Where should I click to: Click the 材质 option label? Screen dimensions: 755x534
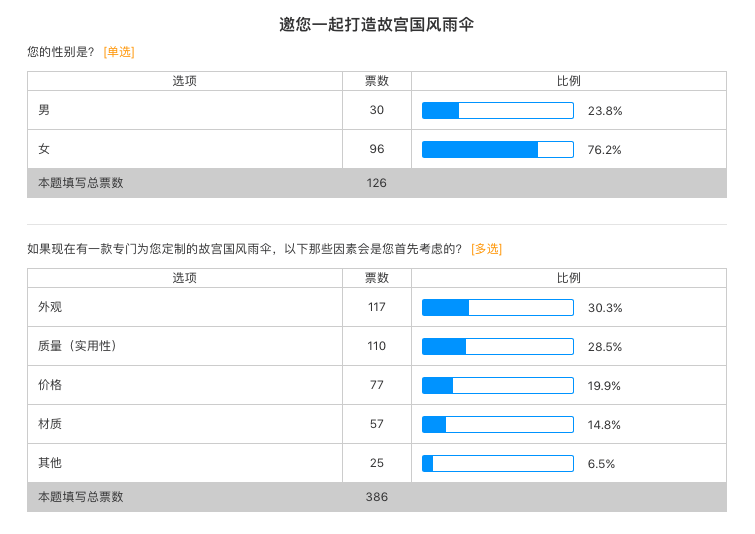click(x=50, y=424)
